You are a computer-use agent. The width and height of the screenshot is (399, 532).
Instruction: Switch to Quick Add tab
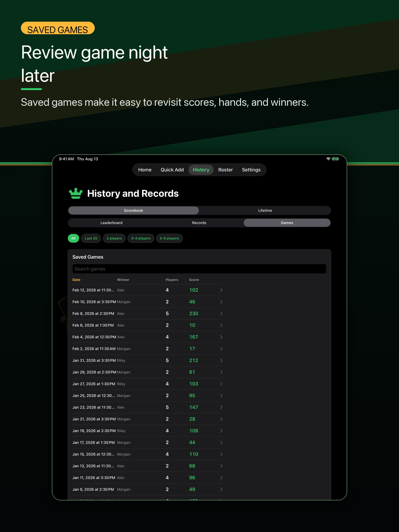pos(172,170)
